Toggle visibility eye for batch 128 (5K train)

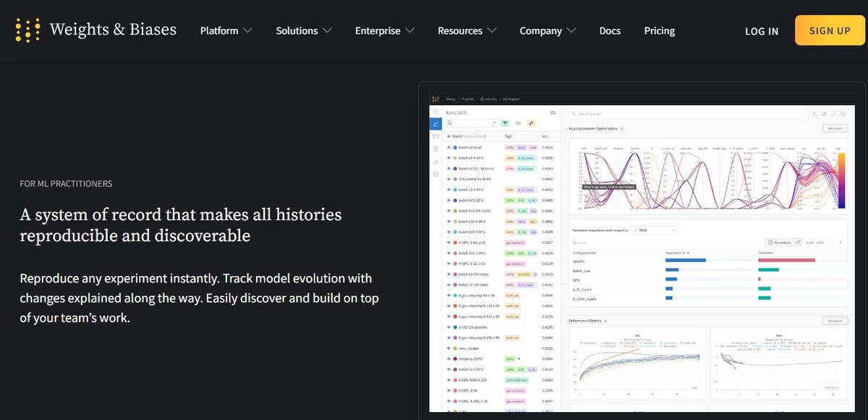coord(448,210)
